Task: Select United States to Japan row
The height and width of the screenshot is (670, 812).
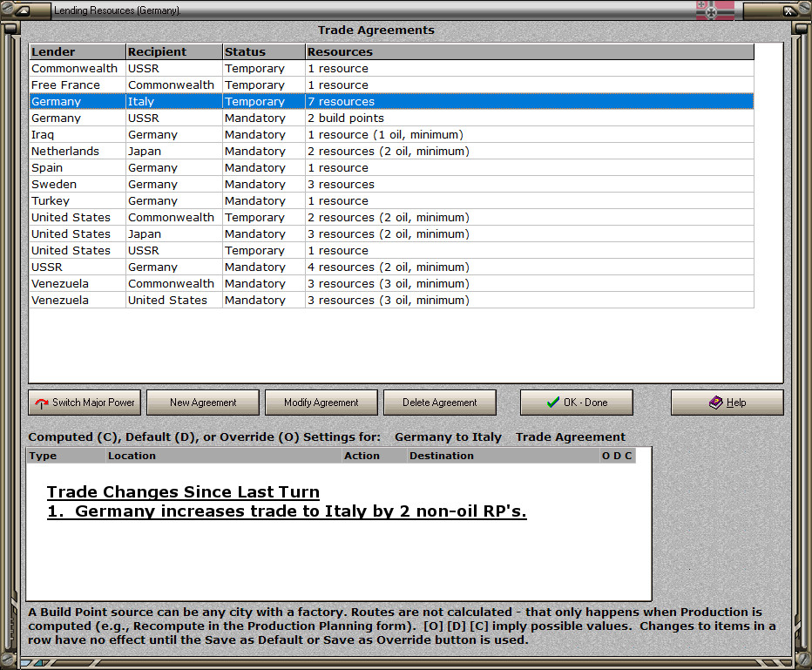Action: pos(391,234)
